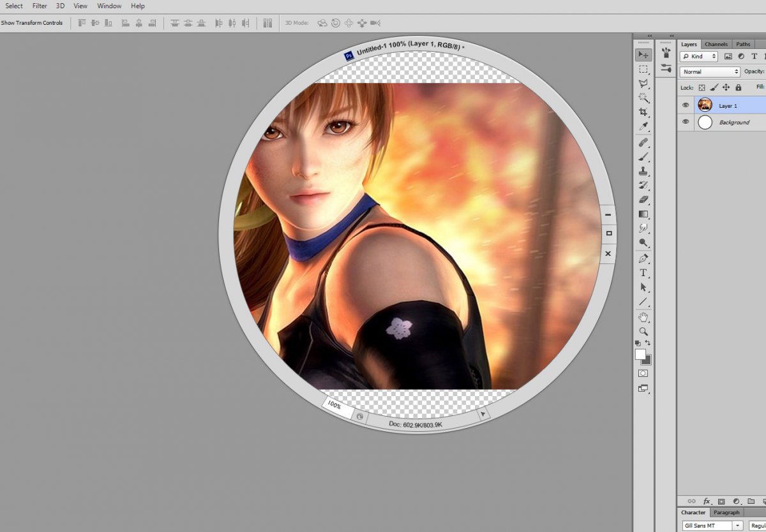Pick the Clone Stamp tool
Screen dimensions: 766x532
(643, 171)
